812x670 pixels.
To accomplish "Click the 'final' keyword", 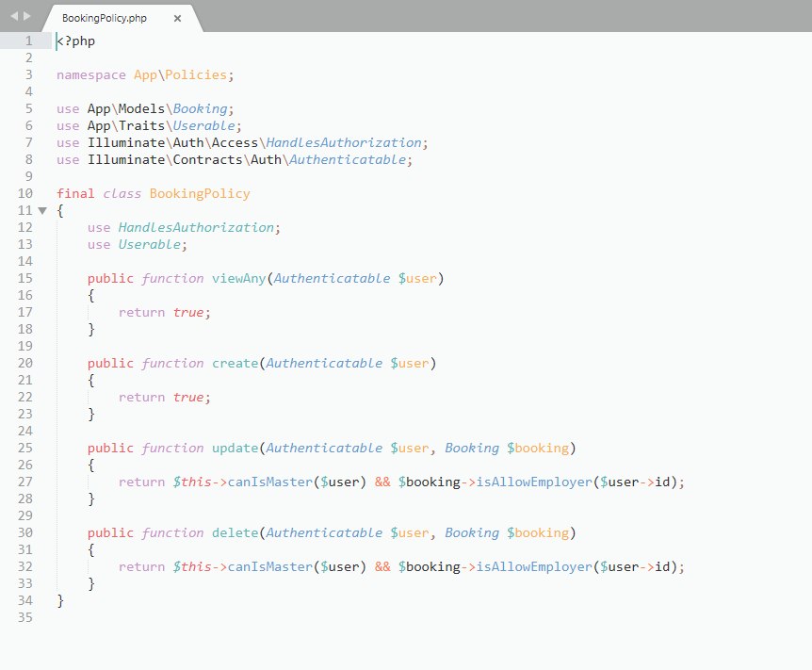I will click(x=75, y=193).
